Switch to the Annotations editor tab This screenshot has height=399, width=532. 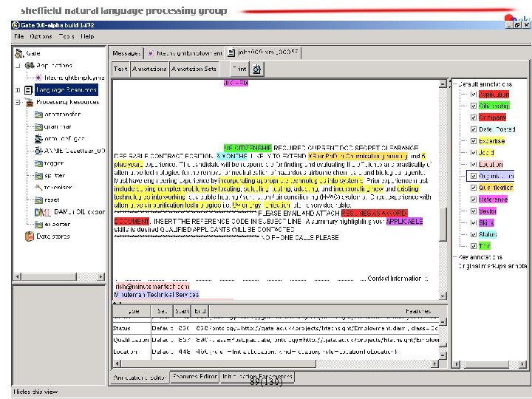pos(140,378)
